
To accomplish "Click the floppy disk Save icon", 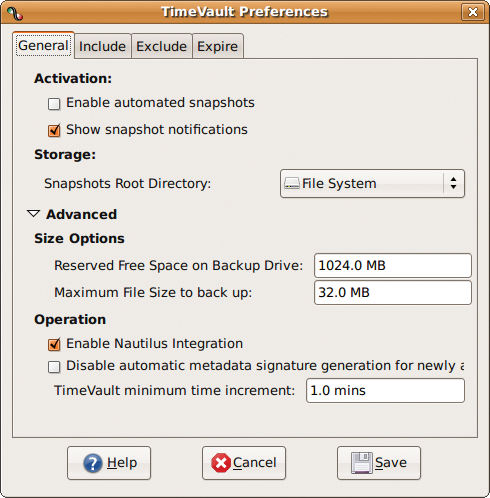I will point(362,463).
